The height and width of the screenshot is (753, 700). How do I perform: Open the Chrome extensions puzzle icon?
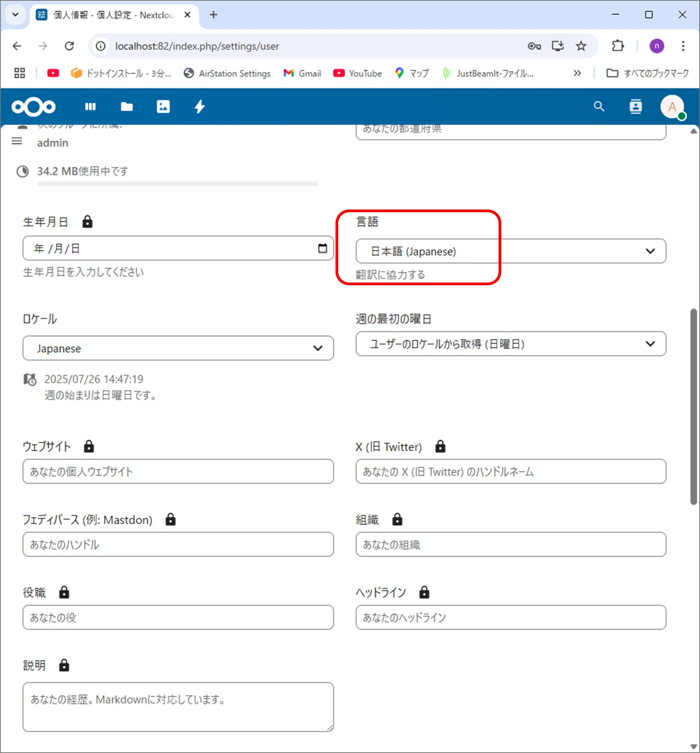point(618,46)
